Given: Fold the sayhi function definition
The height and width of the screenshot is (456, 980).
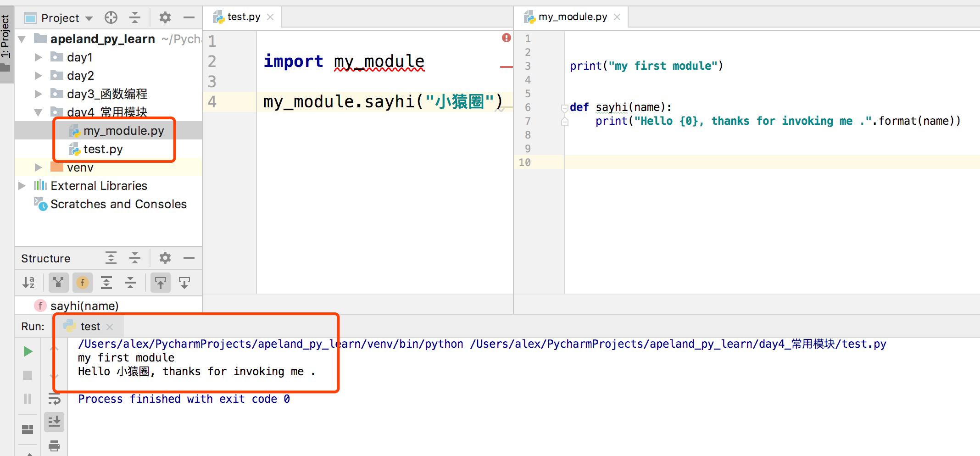Looking at the screenshot, I should 565,108.
